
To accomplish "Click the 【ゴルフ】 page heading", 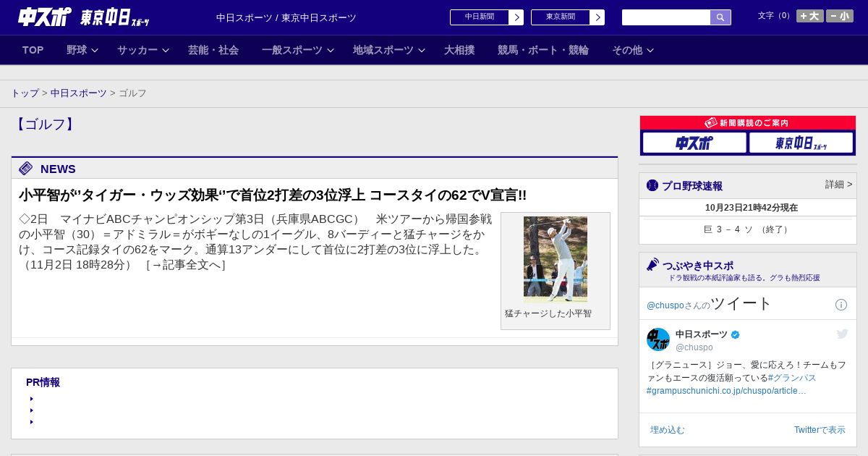I will tap(45, 124).
